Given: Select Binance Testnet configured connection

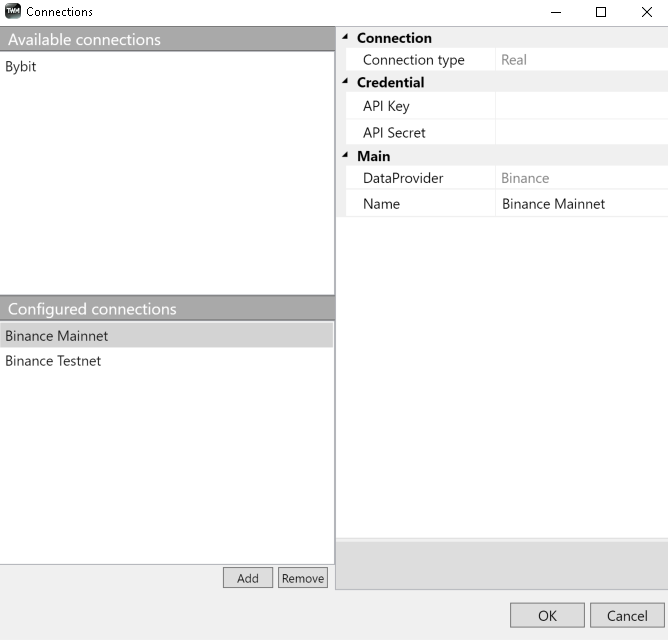Looking at the screenshot, I should [x=166, y=361].
